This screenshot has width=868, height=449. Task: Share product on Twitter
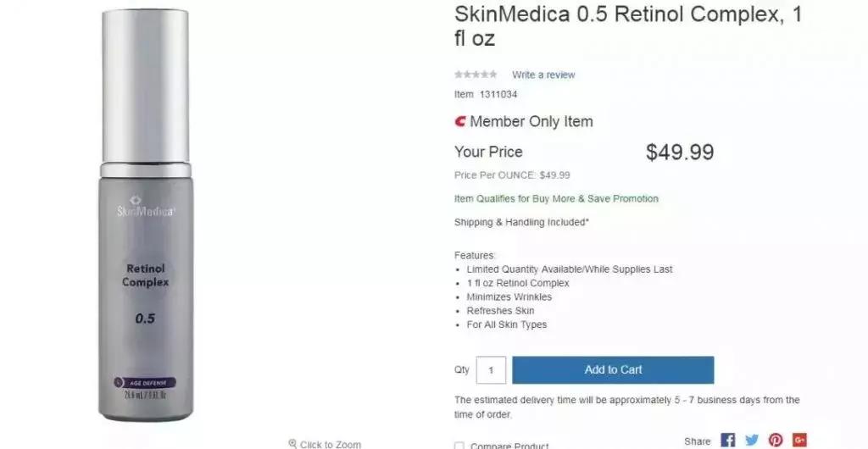tap(751, 441)
